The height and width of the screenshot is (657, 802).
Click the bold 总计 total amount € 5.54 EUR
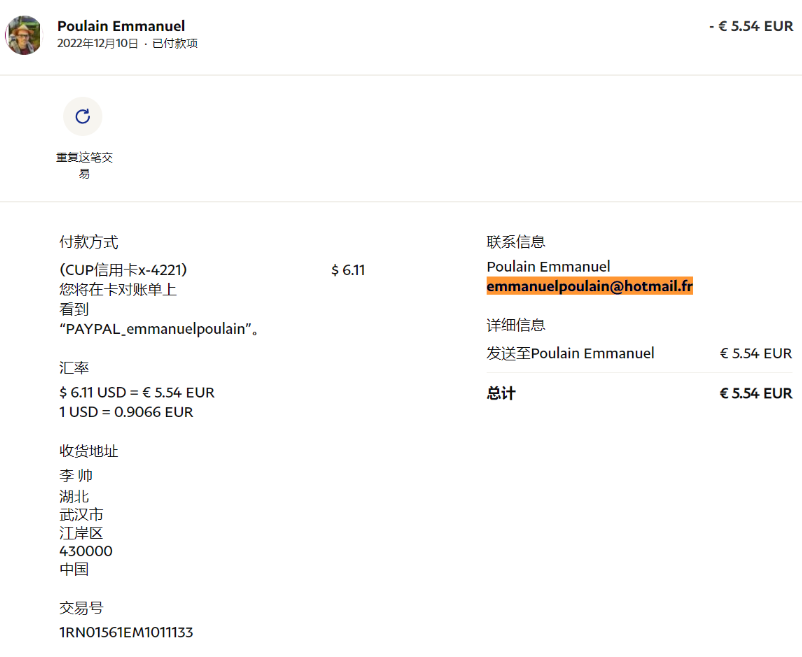(755, 394)
